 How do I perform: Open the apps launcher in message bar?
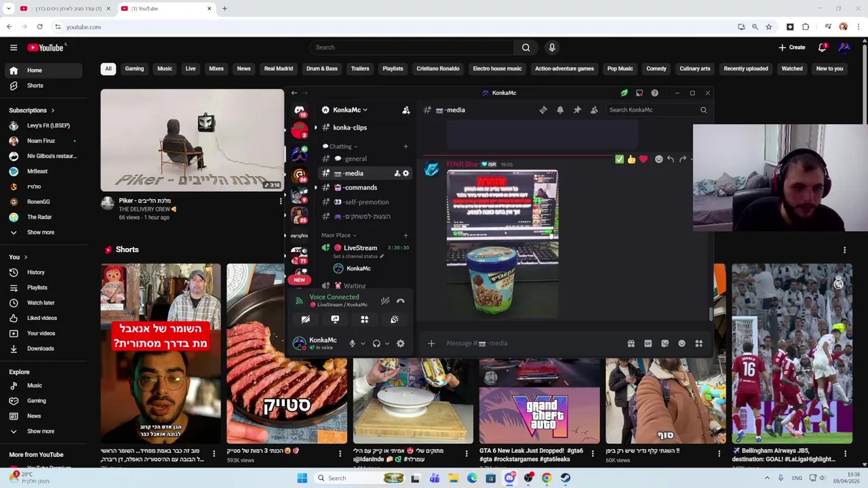[698, 344]
